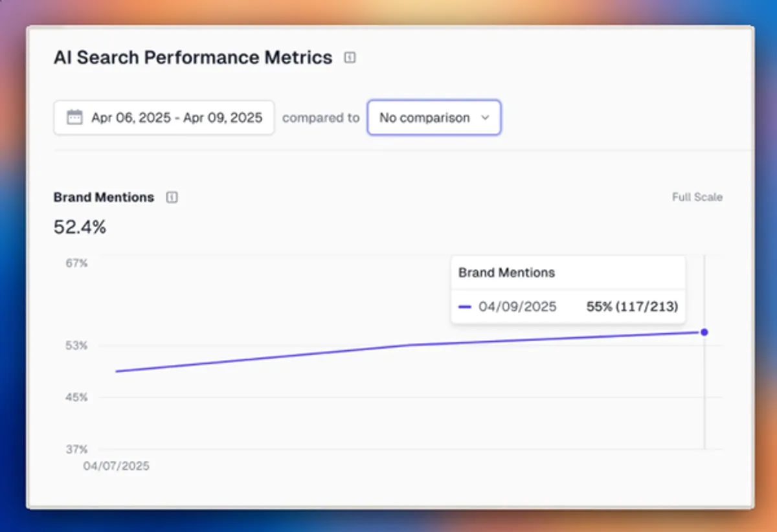Screen dimensions: 777x532
Task: Click the Brand Mentions tooltip header
Action: pyautogui.click(x=506, y=272)
